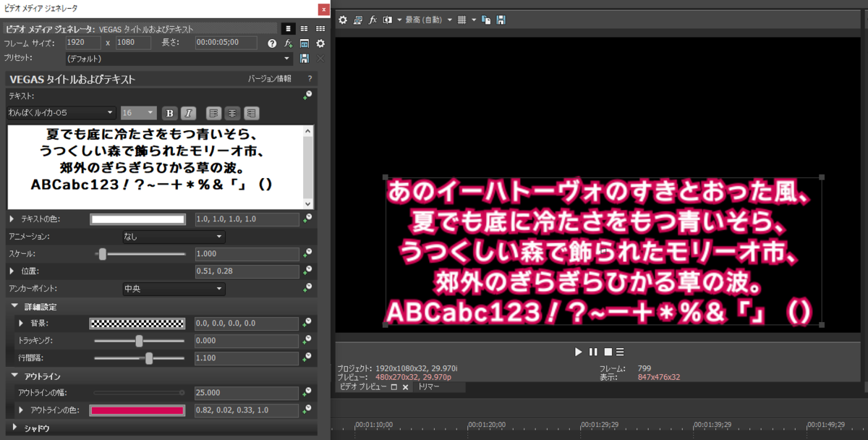Switch to the トリマー tab
This screenshot has height=440, width=868.
click(430, 387)
